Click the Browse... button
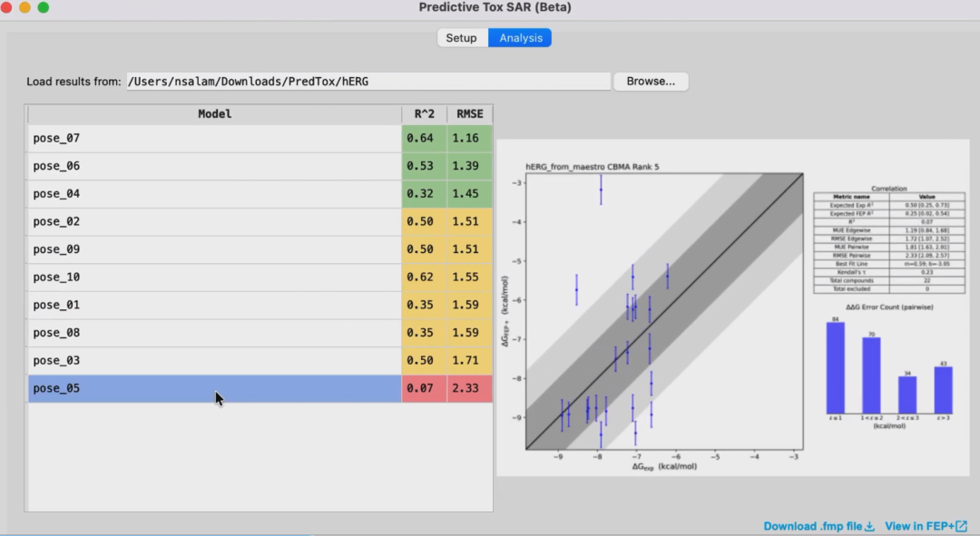The height and width of the screenshot is (536, 980). (651, 82)
